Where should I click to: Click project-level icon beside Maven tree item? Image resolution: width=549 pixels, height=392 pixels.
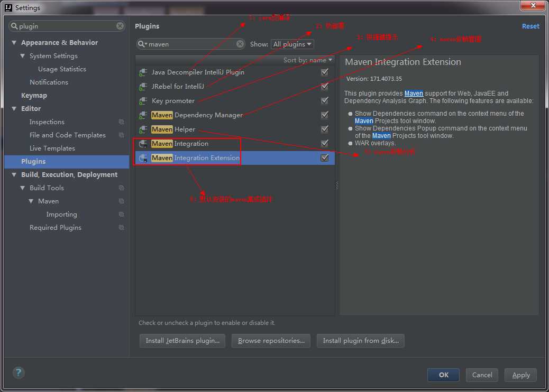(122, 201)
